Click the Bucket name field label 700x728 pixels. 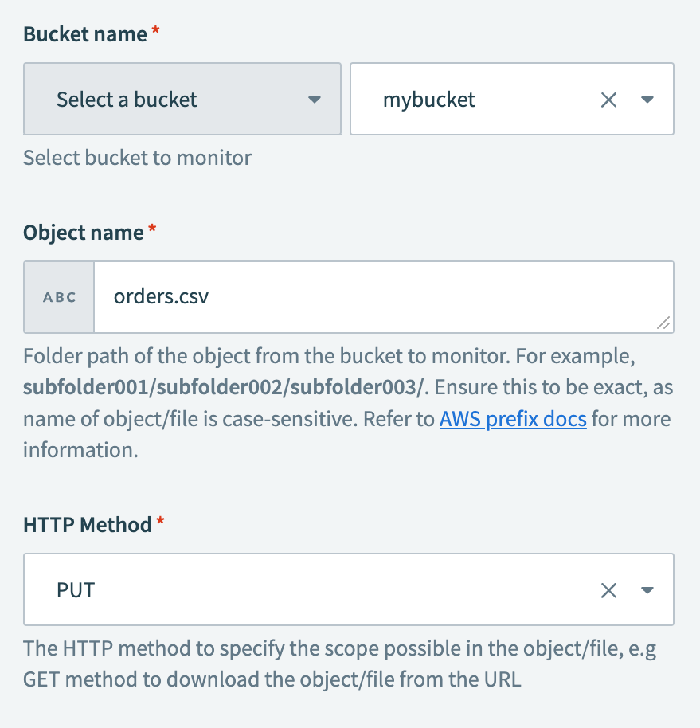[82, 34]
